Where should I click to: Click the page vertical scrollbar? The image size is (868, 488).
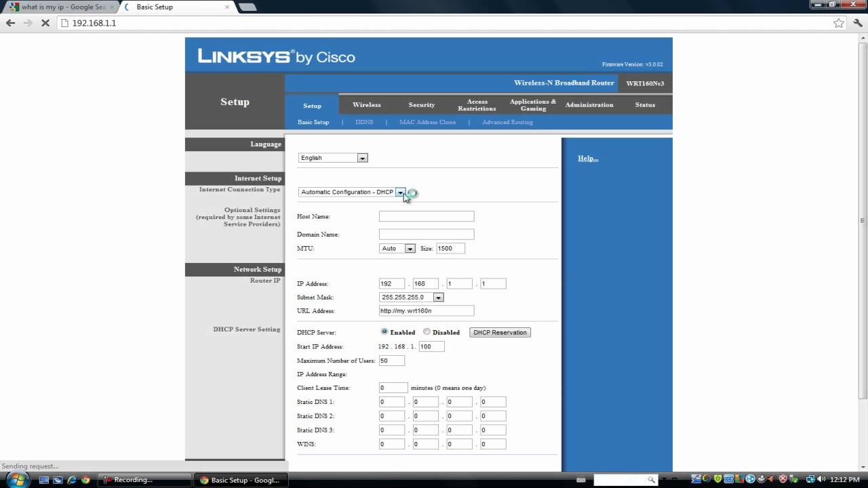coord(863,220)
